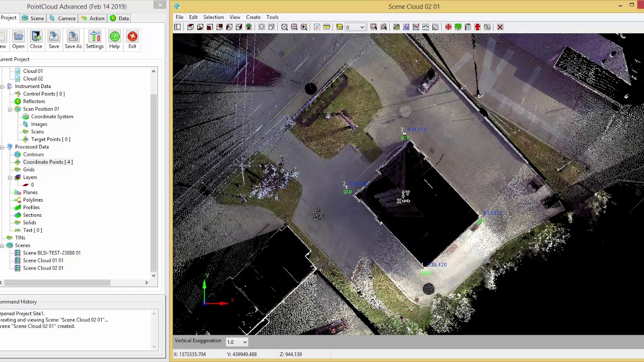
Task: Click the gray hatched triangle icon
Action: pos(435,27)
